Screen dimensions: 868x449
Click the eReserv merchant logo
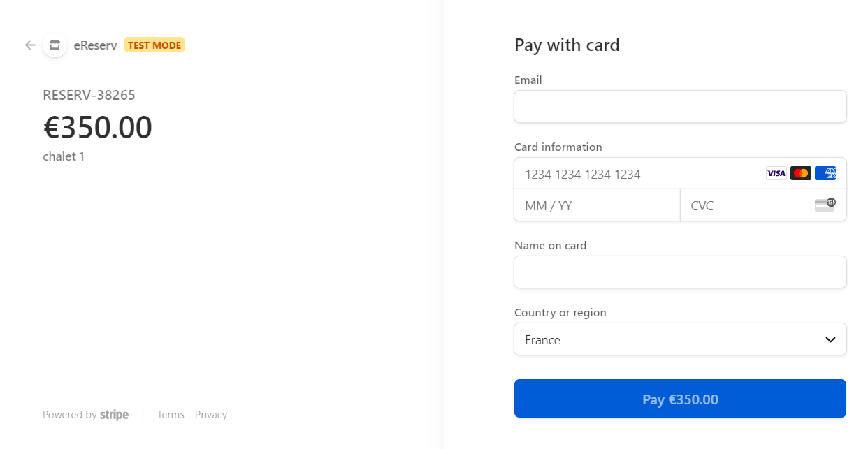point(54,45)
